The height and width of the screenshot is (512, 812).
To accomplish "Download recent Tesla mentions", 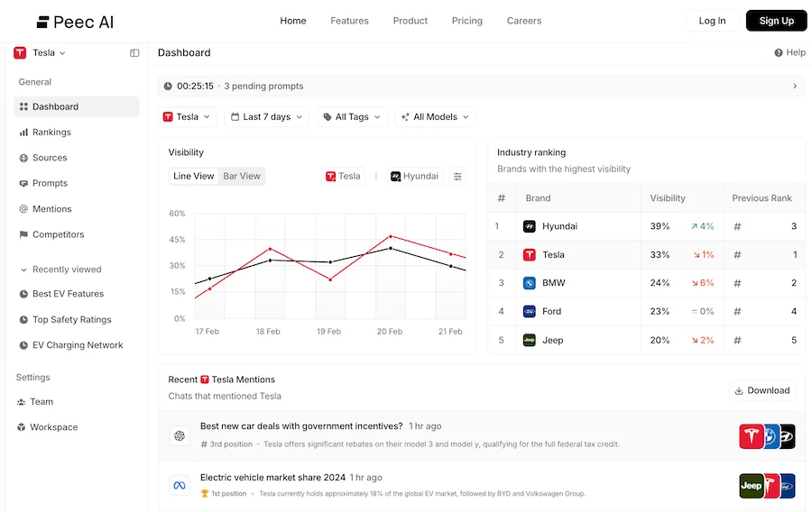I will (x=762, y=390).
